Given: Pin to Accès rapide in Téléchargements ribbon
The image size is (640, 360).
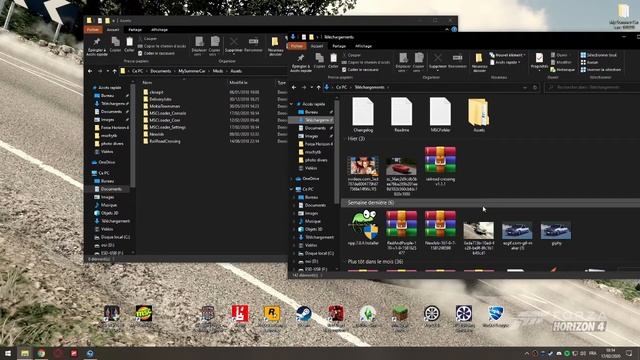Looking at the screenshot, I should 301,63.
